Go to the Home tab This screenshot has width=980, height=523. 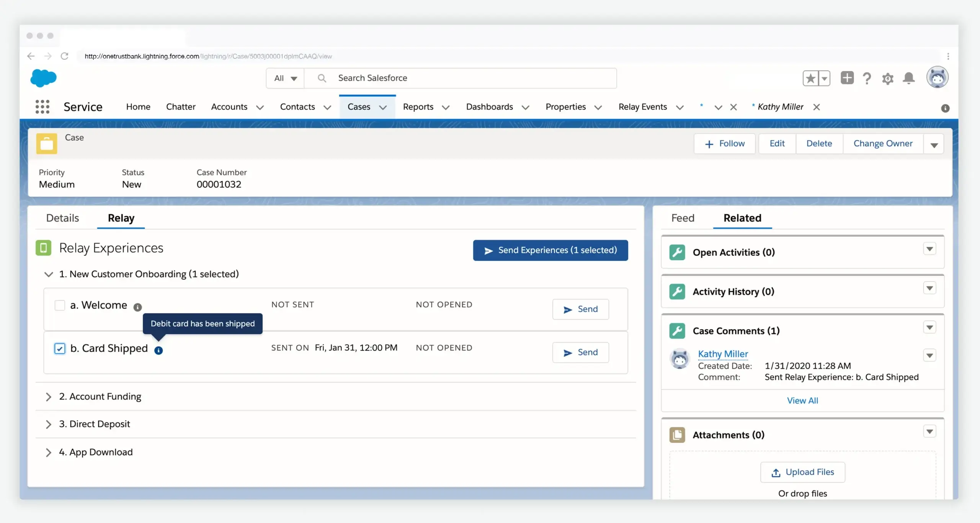coord(138,107)
